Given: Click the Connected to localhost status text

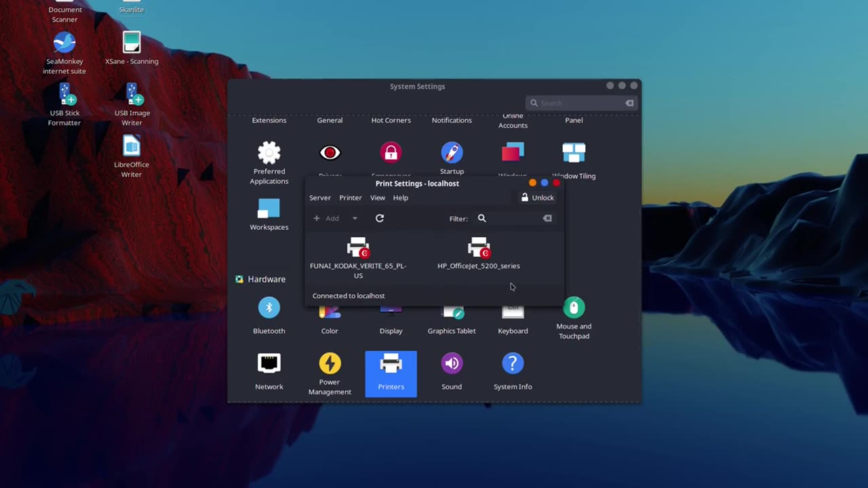Looking at the screenshot, I should pyautogui.click(x=349, y=296).
